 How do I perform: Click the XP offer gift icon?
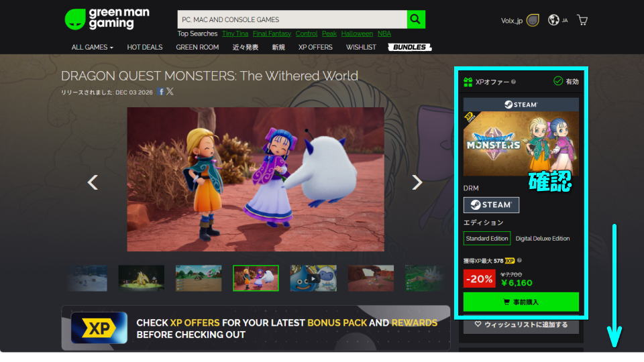pyautogui.click(x=468, y=82)
